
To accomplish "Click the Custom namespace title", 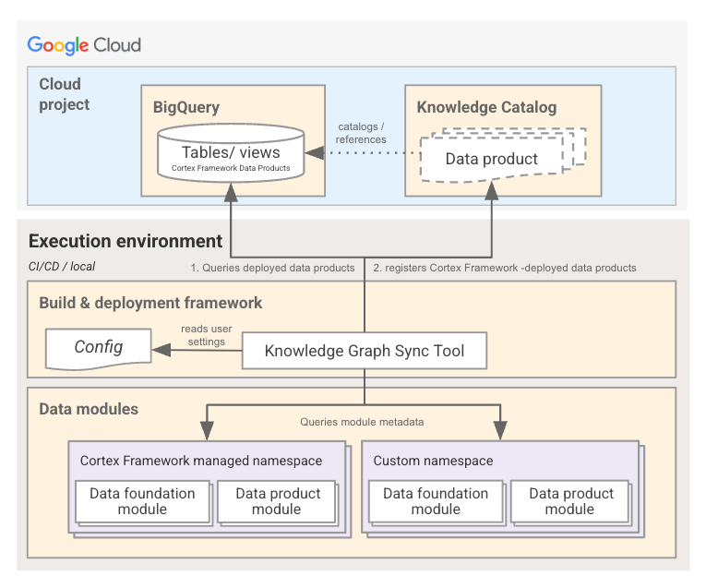I will 433,461.
